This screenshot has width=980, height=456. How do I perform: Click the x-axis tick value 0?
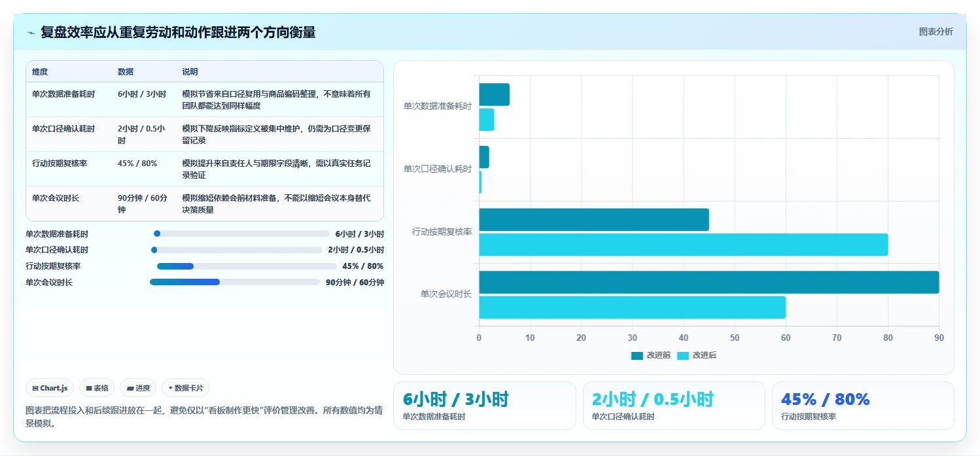[479, 338]
